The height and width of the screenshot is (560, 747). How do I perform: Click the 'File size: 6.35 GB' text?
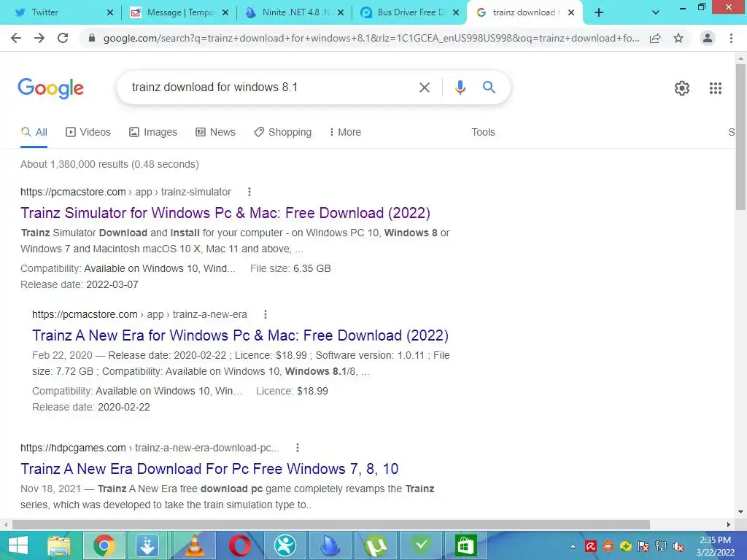290,268
